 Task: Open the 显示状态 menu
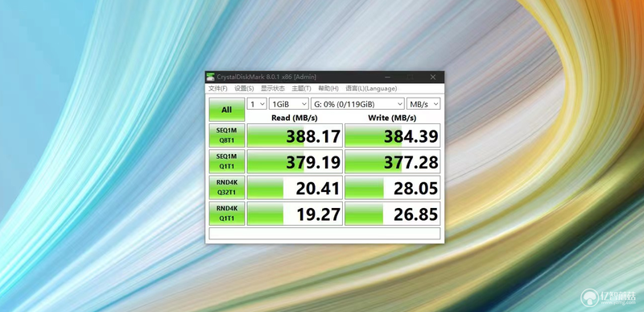coord(273,89)
